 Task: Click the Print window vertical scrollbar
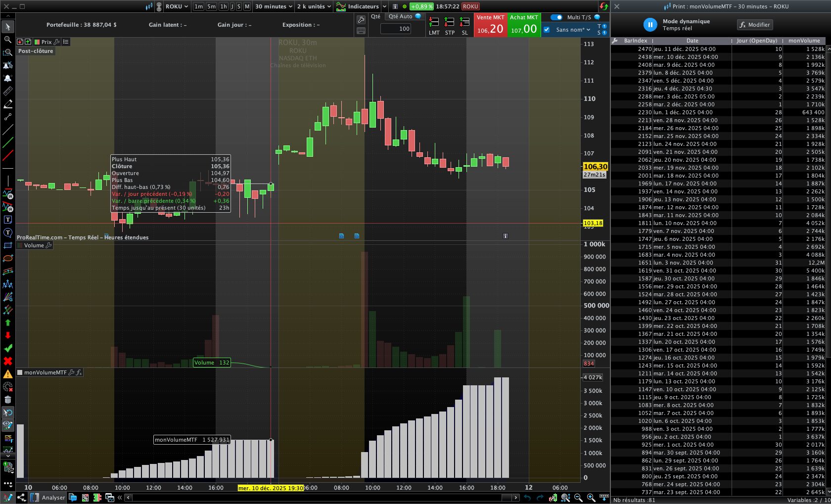[828, 270]
